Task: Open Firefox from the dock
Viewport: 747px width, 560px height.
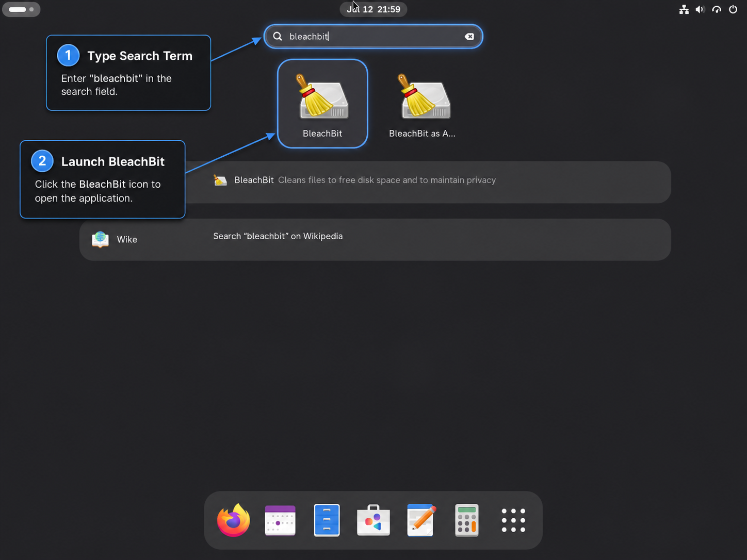Action: (233, 520)
